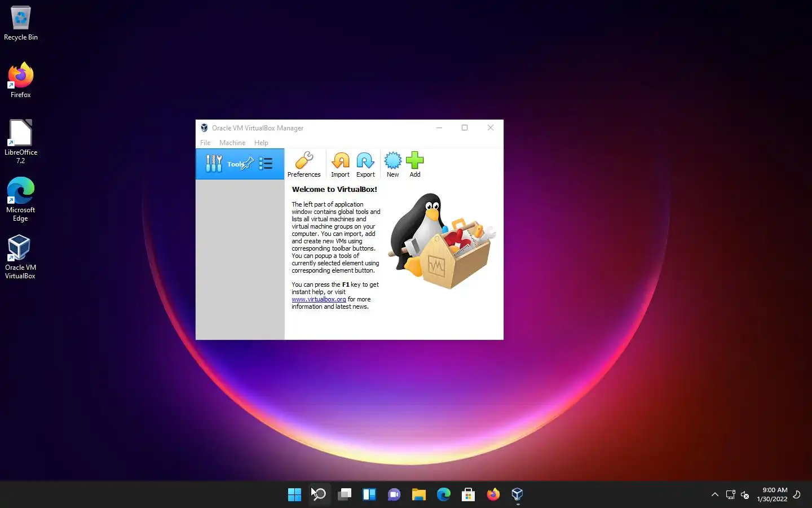Click the Import appliance toolbar icon

tap(340, 165)
